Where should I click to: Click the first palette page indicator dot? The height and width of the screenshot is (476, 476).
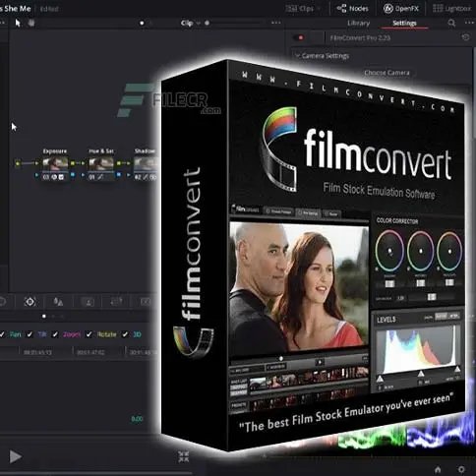44,317
